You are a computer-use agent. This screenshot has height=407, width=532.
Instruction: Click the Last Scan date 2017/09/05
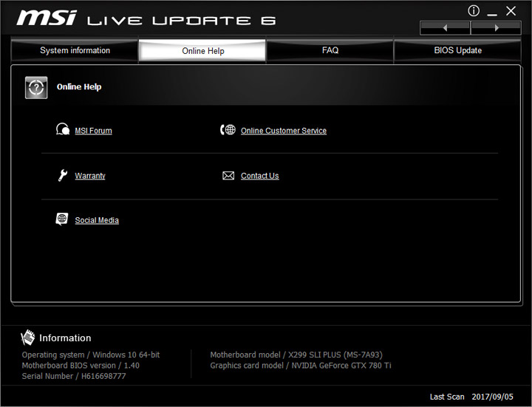click(492, 397)
